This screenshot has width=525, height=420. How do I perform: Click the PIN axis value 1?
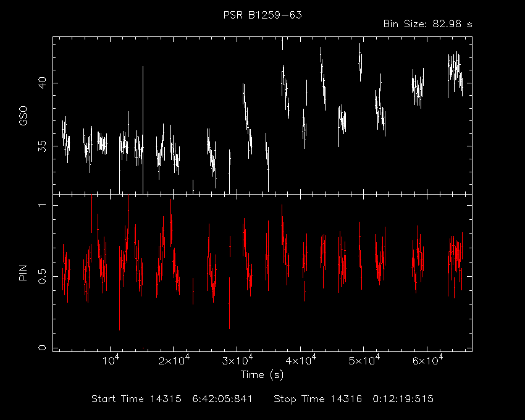click(42, 204)
